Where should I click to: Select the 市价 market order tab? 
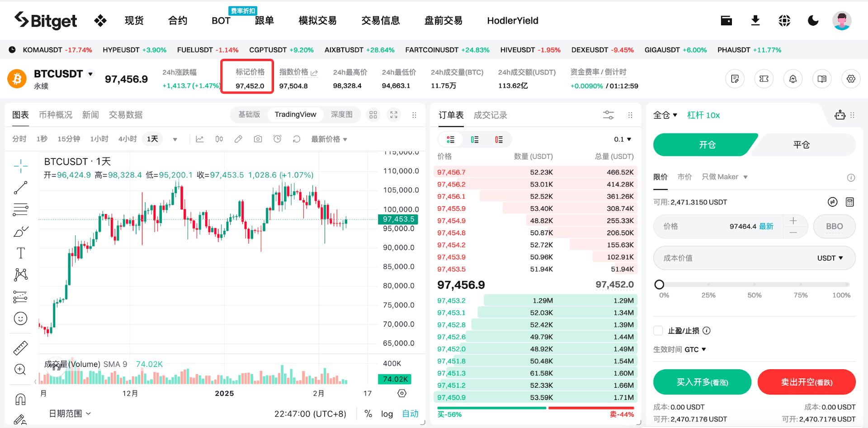[684, 177]
